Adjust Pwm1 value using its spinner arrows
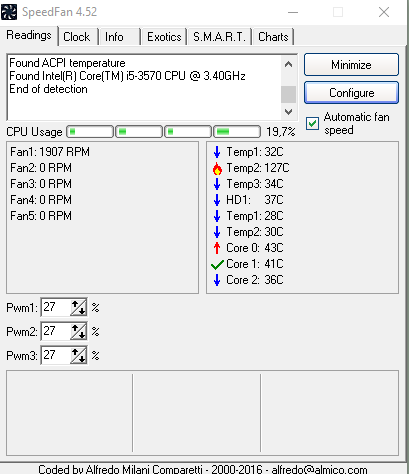 pyautogui.click(x=78, y=307)
